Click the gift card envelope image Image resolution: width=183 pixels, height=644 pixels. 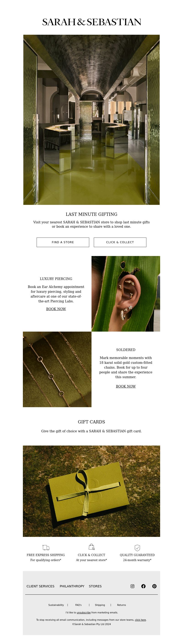(91, 491)
